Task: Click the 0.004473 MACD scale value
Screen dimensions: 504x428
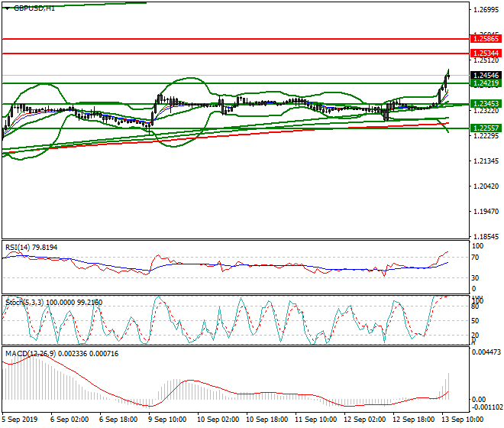Action: click(x=486, y=352)
